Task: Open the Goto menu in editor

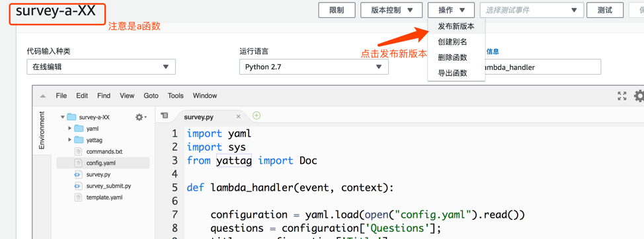Action: (x=151, y=96)
